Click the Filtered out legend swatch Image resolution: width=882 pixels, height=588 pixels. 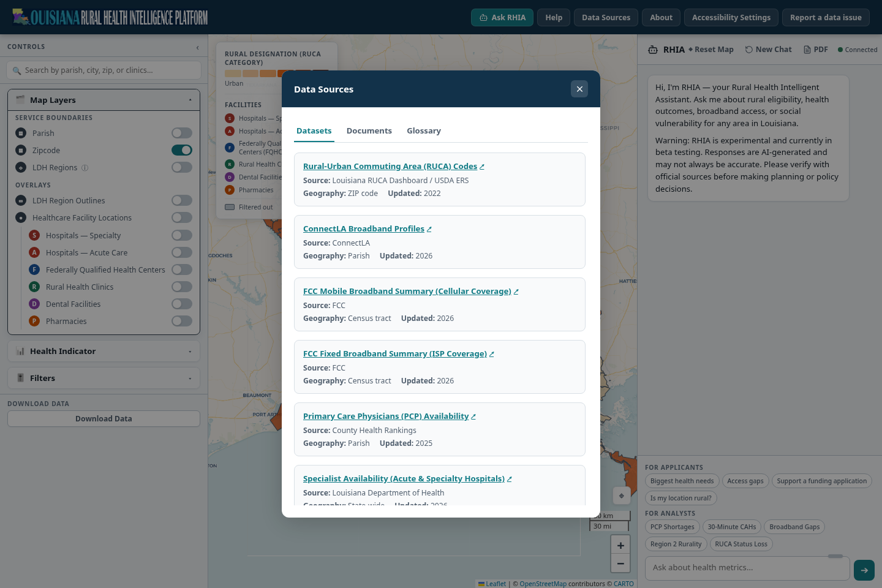click(x=230, y=207)
